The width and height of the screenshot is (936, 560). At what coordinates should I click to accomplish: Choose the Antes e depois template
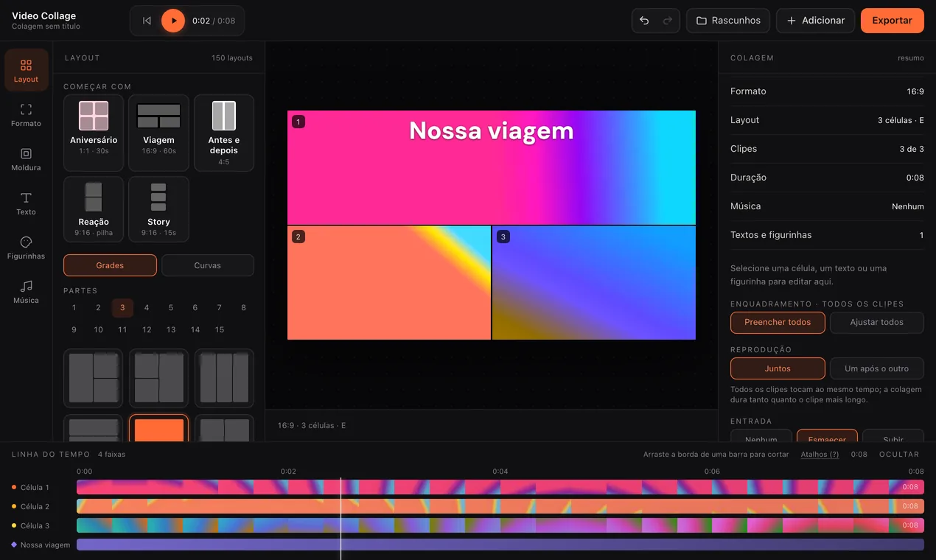[x=224, y=133]
